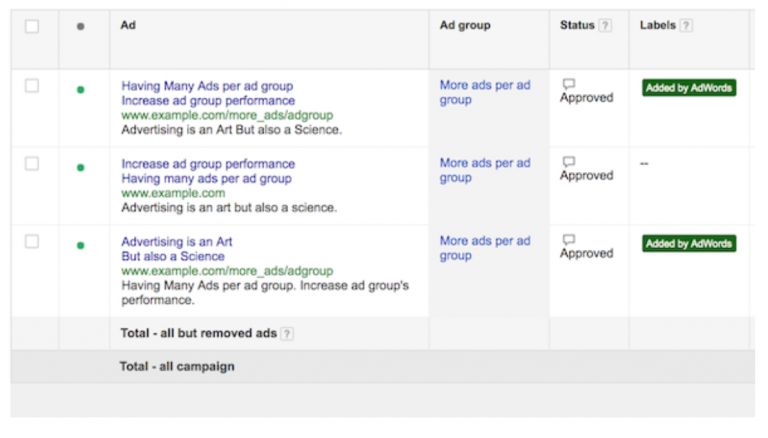Click the Status column help question mark icon
The width and height of the screenshot is (768, 438).
coord(605,26)
